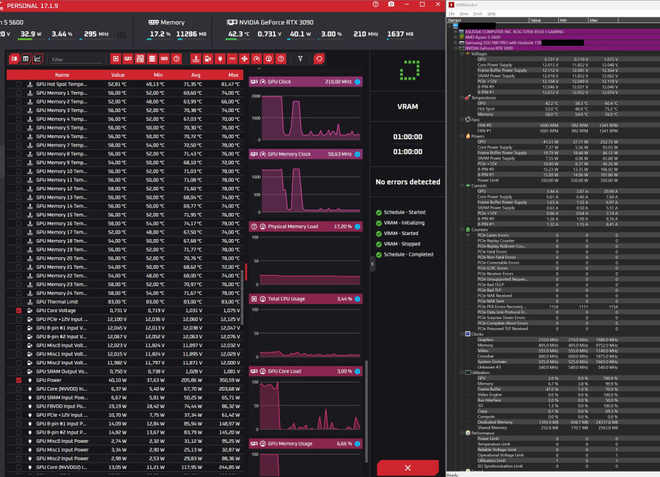Open the View menu in HWMonitor
This screenshot has height=477, width=660.
pos(464,14)
